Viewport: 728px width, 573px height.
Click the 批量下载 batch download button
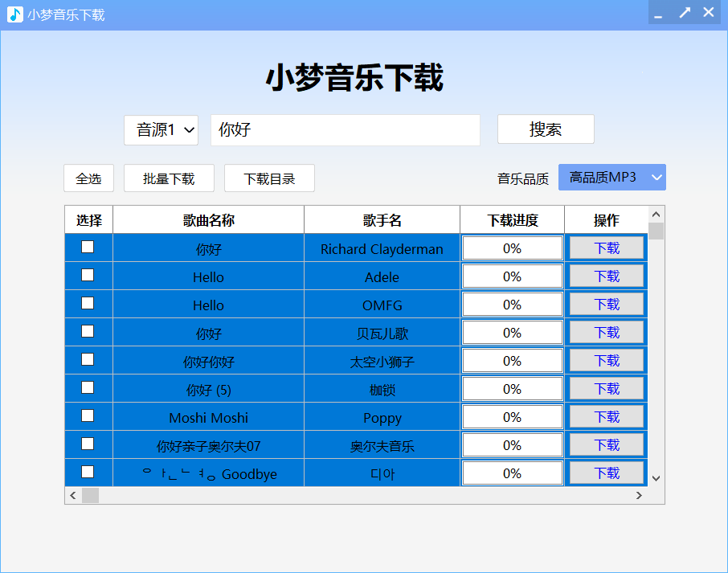[169, 178]
